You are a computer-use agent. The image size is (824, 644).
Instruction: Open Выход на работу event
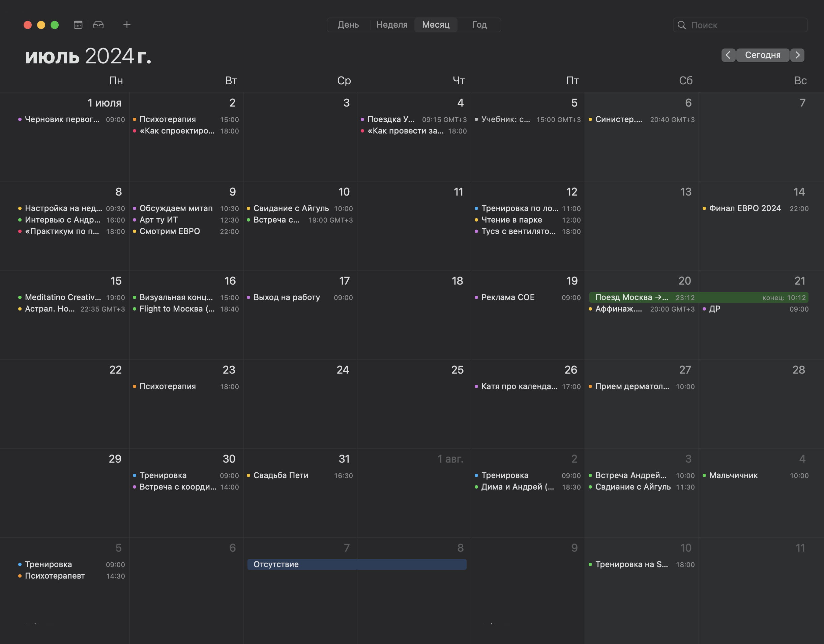(x=300, y=297)
